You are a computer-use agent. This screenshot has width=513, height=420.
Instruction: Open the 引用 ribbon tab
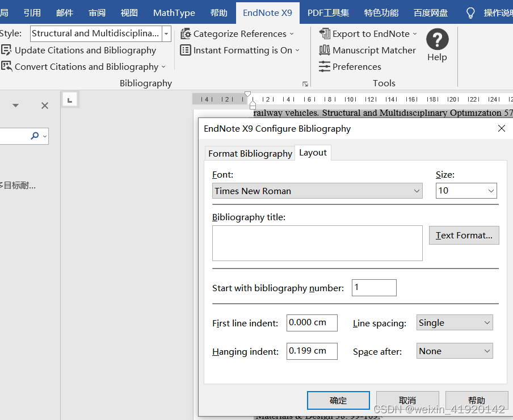point(32,12)
